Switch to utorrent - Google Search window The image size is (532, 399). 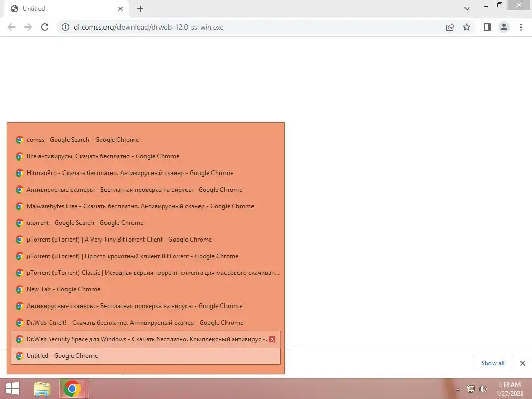pos(145,223)
